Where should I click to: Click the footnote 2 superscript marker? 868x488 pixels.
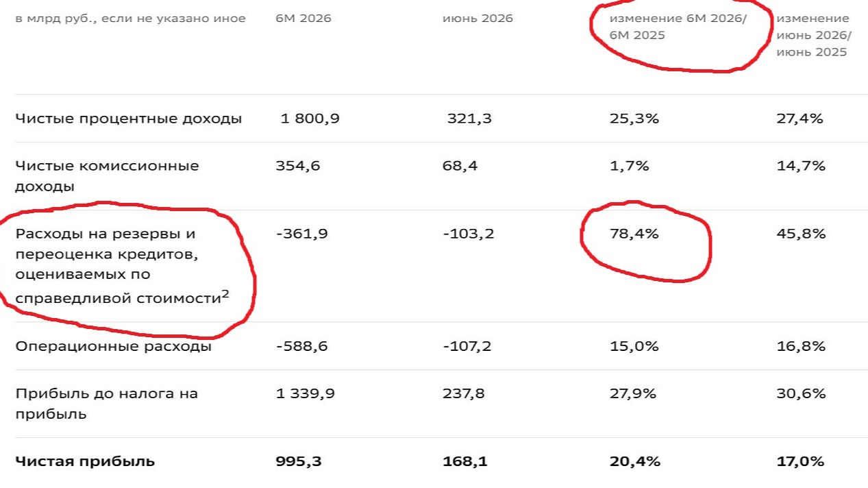coord(225,293)
